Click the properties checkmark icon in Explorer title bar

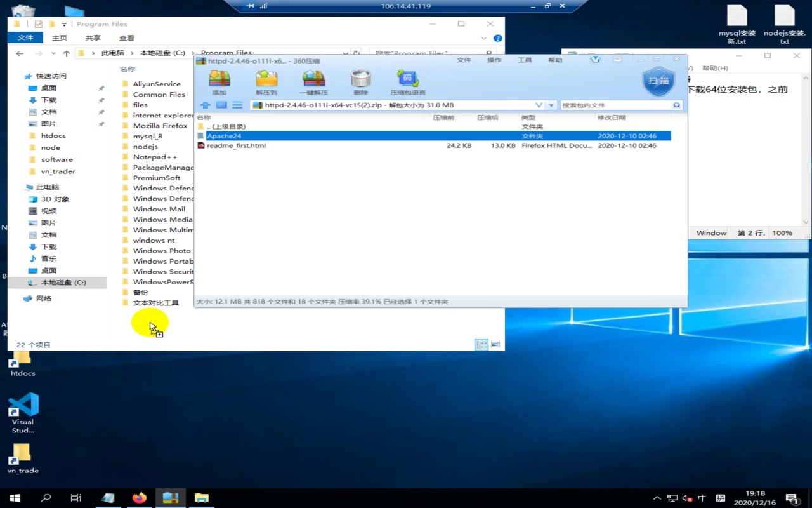(39, 24)
